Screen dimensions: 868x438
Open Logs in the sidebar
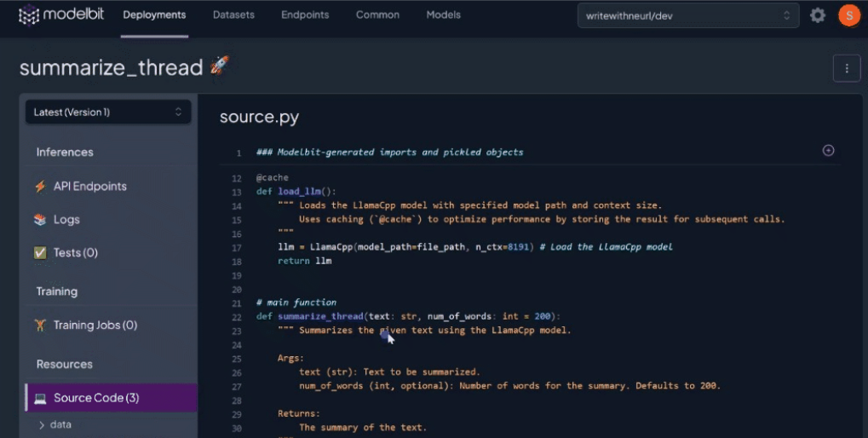pyautogui.click(x=66, y=220)
